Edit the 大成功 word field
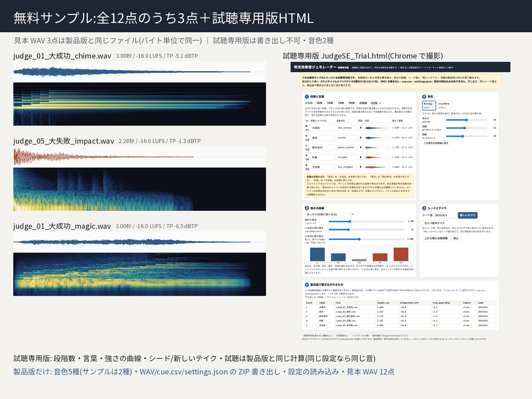Screen dimensions: 532x399 [x=323, y=128]
